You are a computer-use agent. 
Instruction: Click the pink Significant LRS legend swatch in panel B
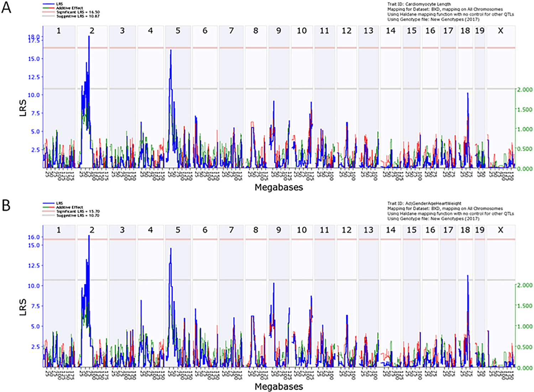pos(48,211)
